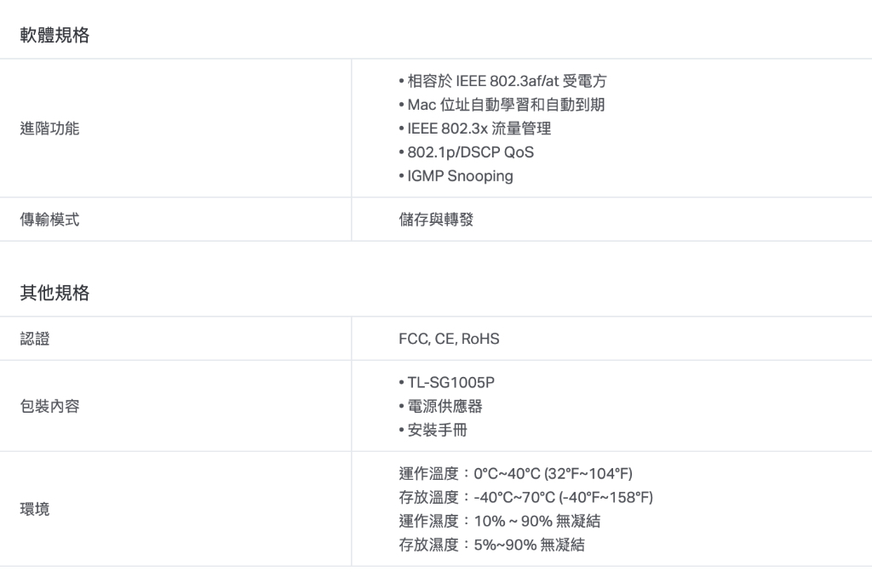This screenshot has height=588, width=872.
Task: Click the IGMP Snooping feature text
Action: click(x=459, y=176)
